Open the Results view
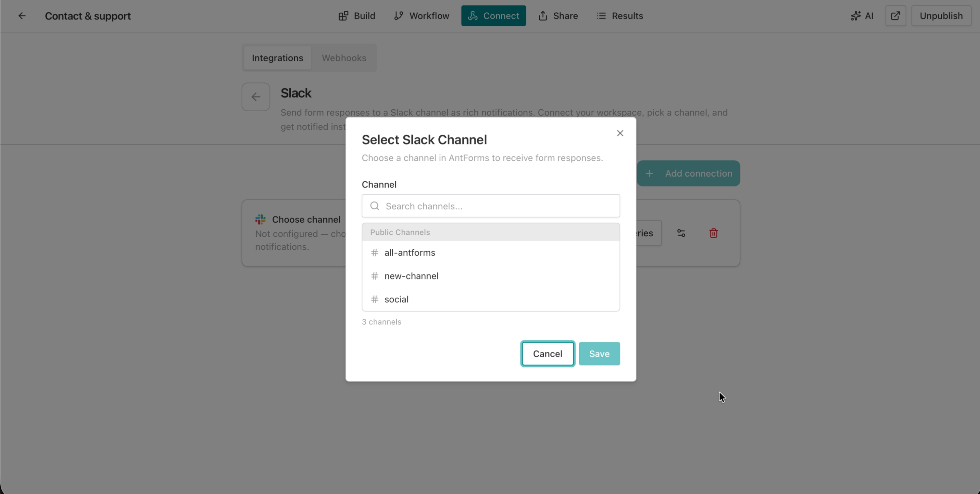 pyautogui.click(x=620, y=16)
